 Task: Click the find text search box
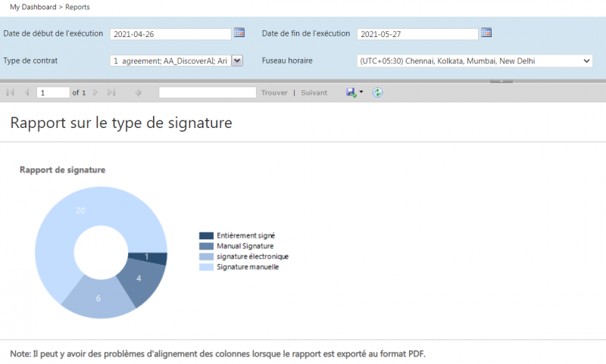tap(208, 92)
